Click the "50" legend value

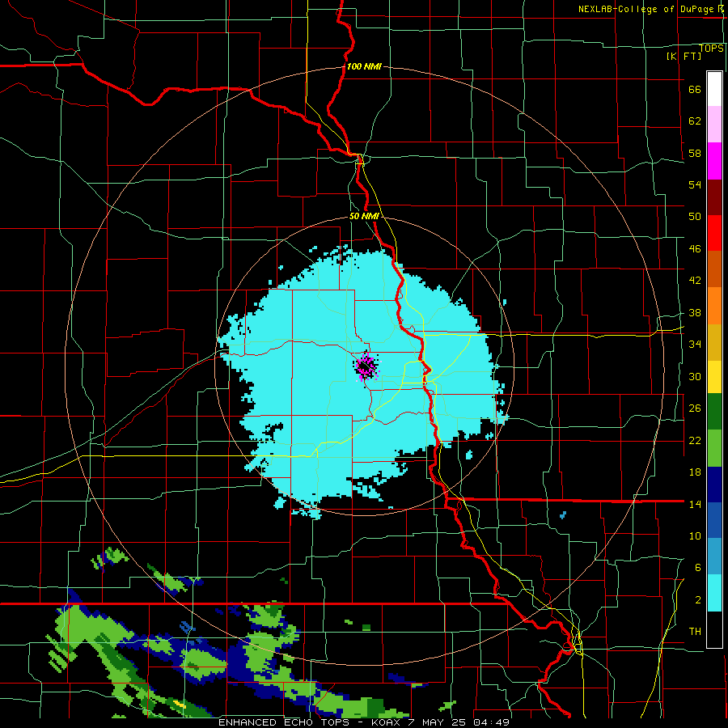click(695, 216)
